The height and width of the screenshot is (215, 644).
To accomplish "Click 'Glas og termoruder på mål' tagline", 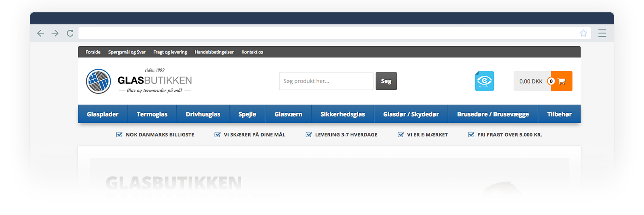I will tap(155, 91).
